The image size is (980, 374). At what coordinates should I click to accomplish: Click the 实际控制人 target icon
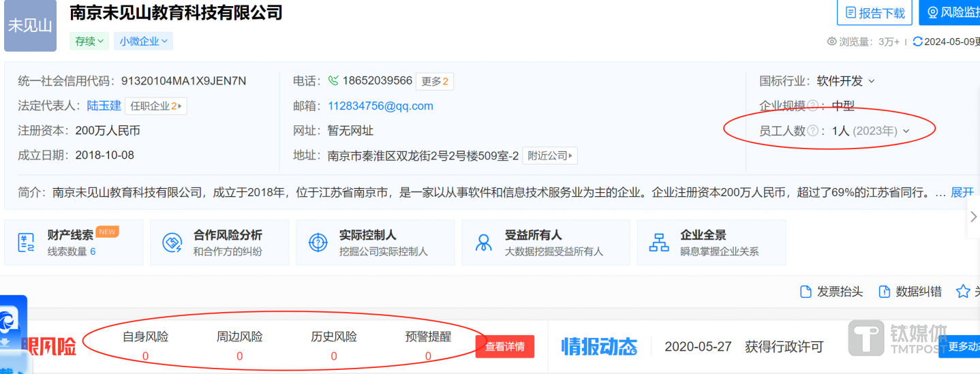coord(318,243)
